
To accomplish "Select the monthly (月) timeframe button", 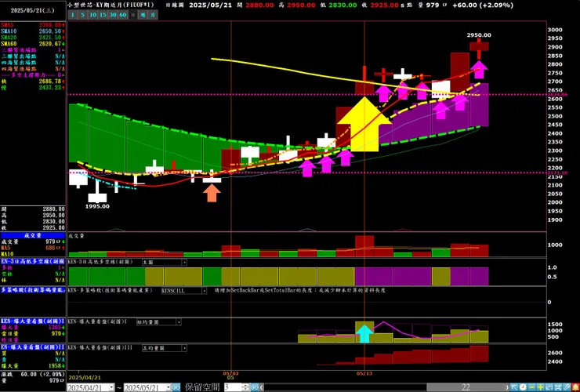I will pyautogui.click(x=153, y=15).
